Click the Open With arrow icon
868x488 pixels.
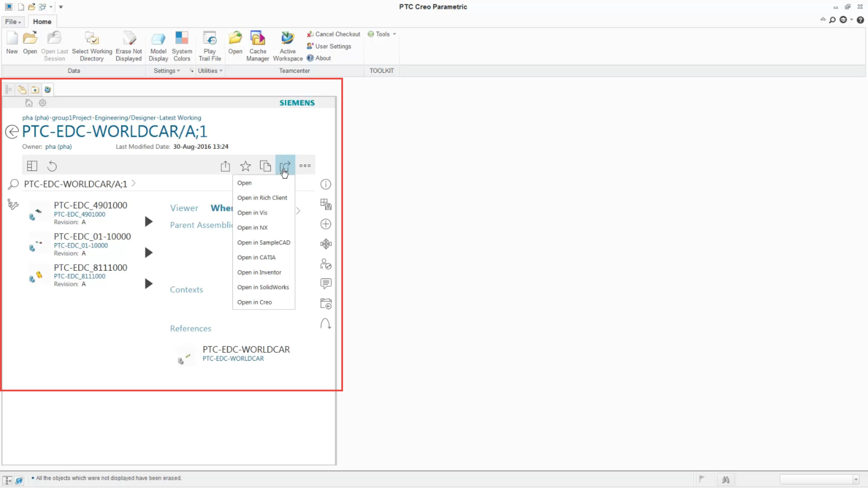point(285,165)
